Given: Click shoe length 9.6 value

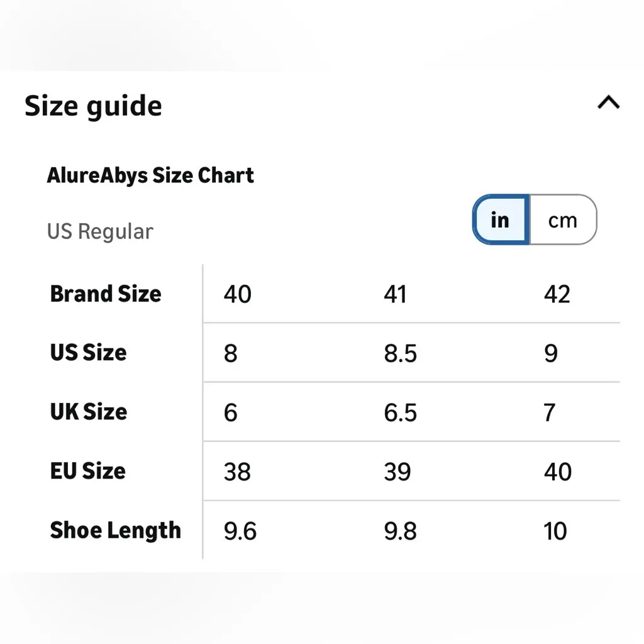Looking at the screenshot, I should 240,531.
